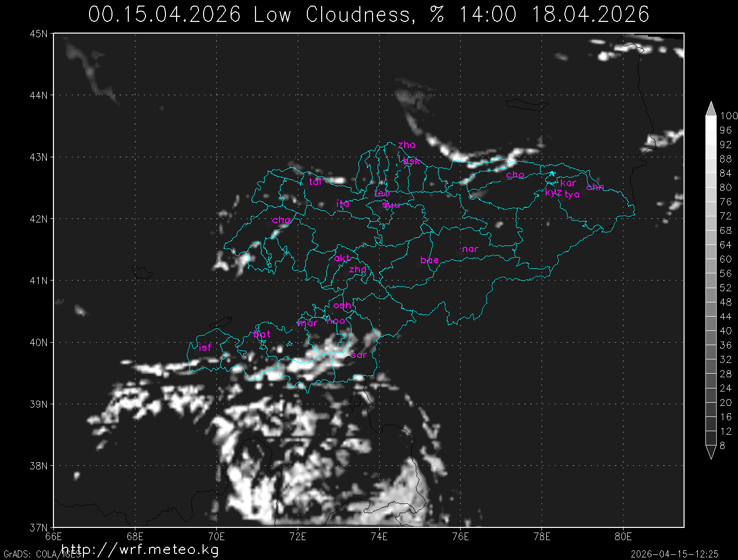Select the 'isf' station label

(205, 348)
